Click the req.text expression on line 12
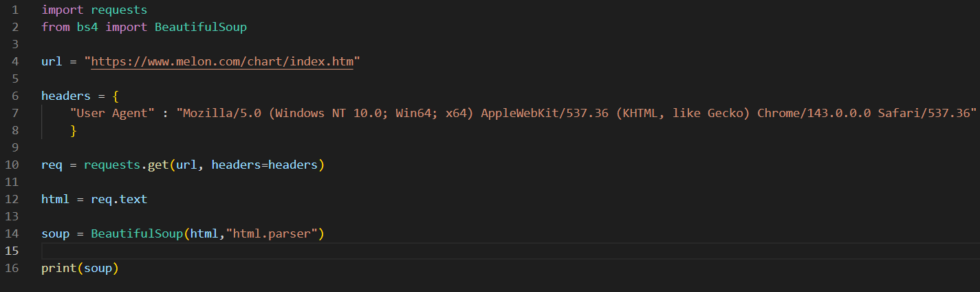This screenshot has width=980, height=292. pos(119,199)
